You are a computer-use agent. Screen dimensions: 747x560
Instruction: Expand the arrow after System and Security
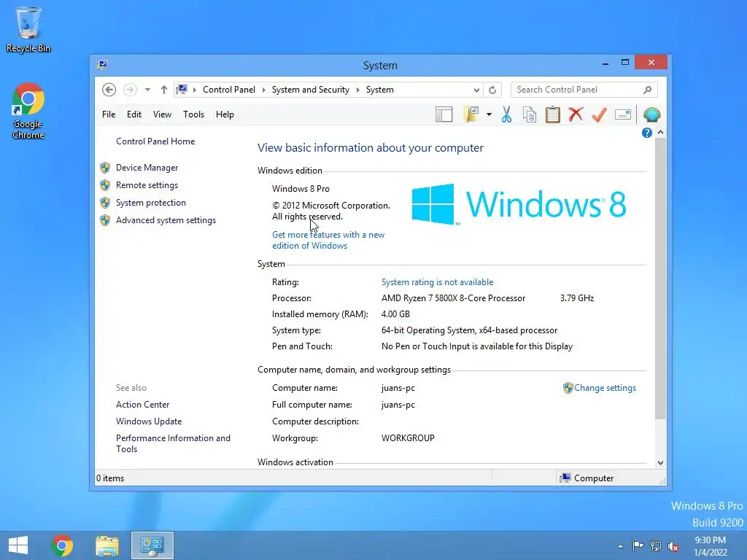pyautogui.click(x=357, y=90)
